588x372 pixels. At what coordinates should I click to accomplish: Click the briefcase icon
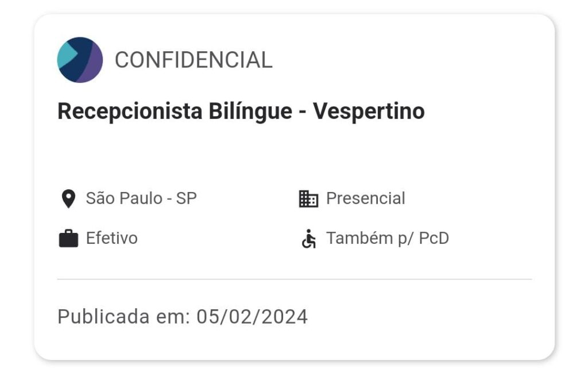[68, 239]
